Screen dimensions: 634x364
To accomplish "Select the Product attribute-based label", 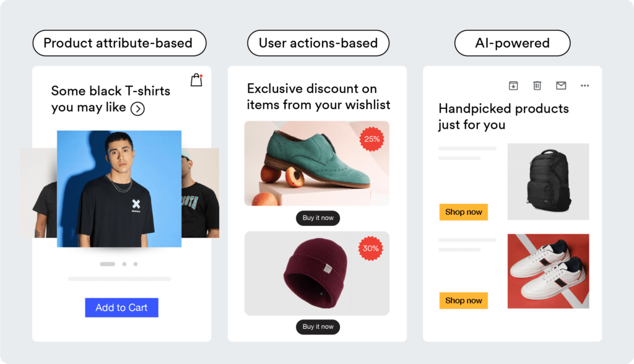I will tap(119, 43).
